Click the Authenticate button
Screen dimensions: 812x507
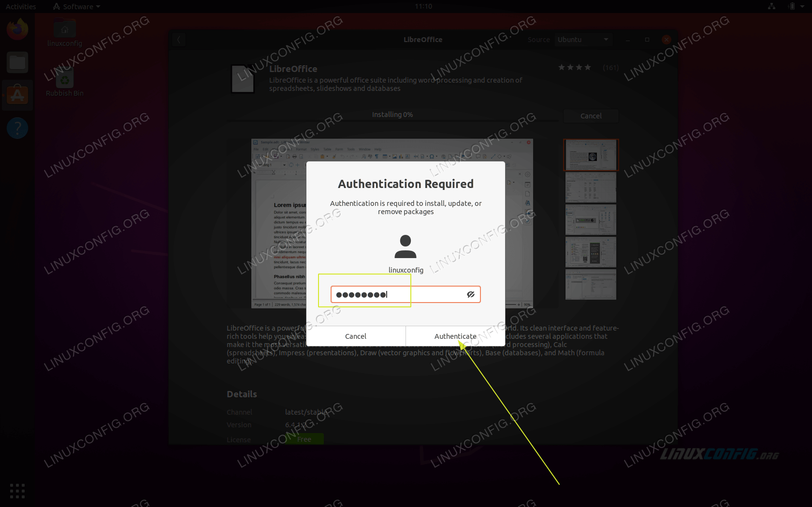pos(455,336)
